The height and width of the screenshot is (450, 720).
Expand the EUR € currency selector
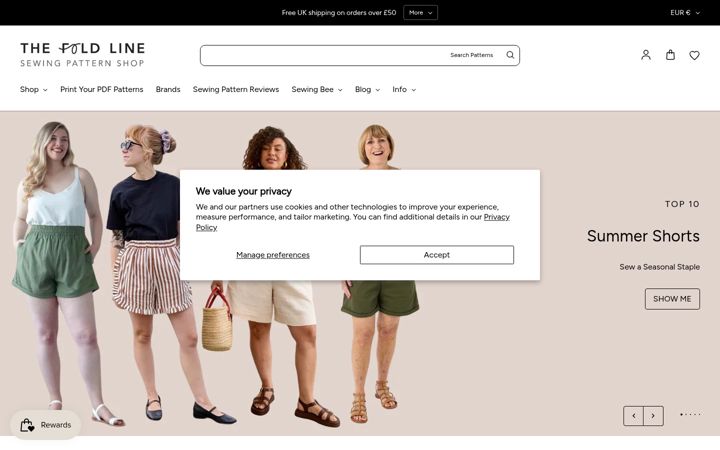(x=685, y=13)
